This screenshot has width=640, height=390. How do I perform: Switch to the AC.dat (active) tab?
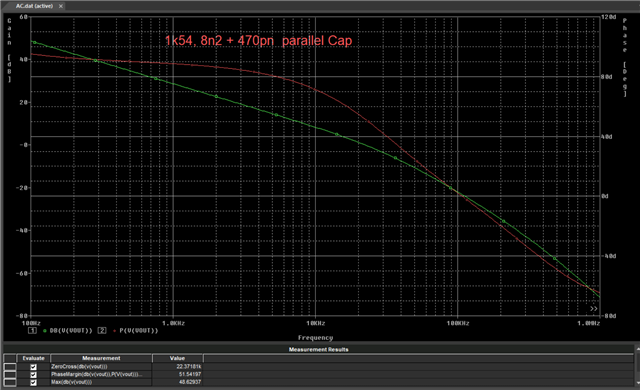click(x=34, y=6)
